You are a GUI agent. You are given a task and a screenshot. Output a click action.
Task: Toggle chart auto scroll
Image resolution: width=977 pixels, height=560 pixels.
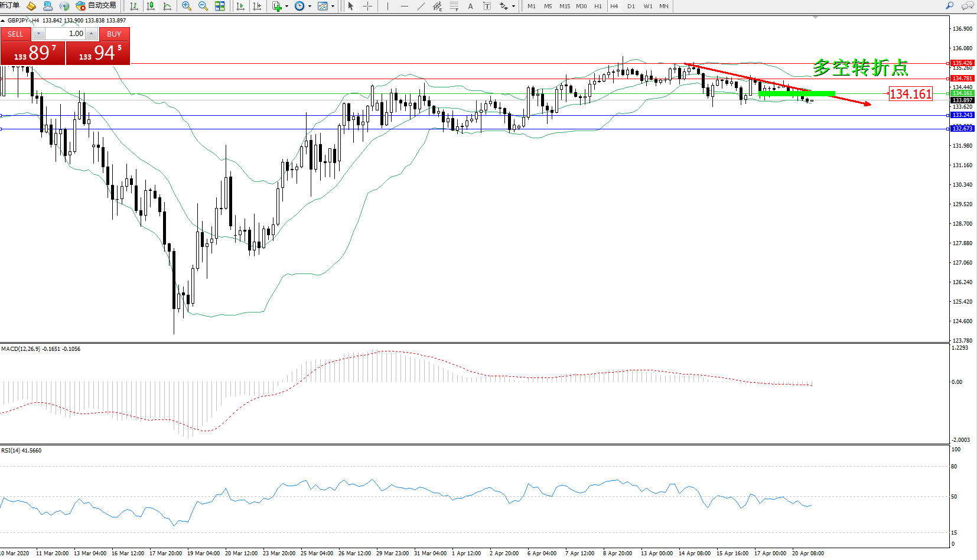pyautogui.click(x=240, y=6)
